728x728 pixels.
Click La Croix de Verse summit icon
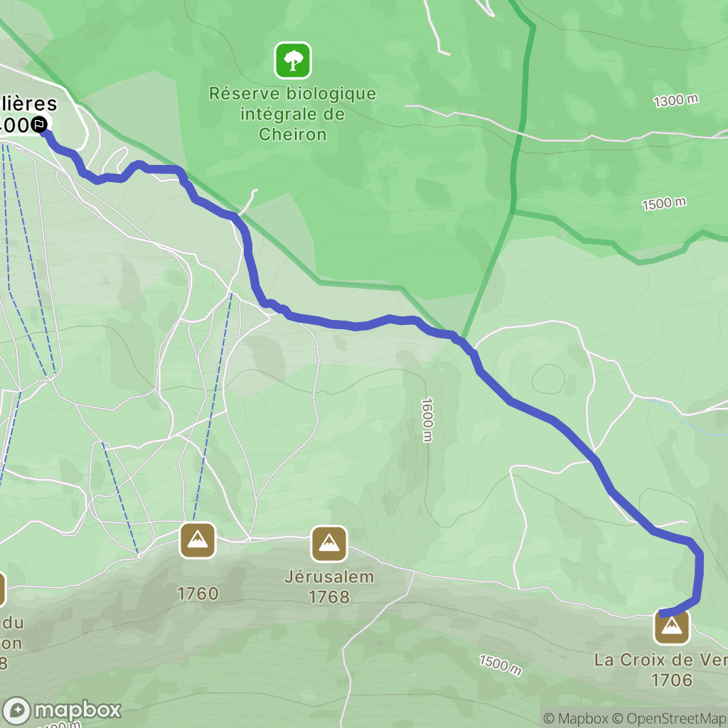[671, 627]
